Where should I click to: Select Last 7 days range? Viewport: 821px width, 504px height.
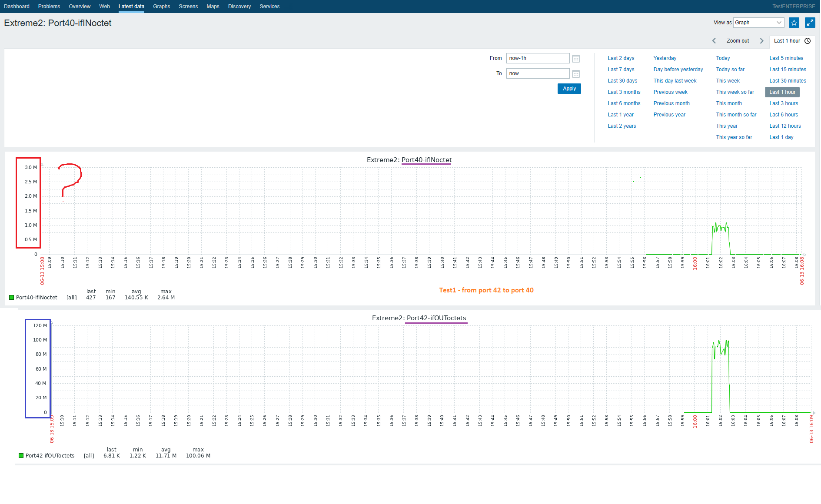[621, 70]
